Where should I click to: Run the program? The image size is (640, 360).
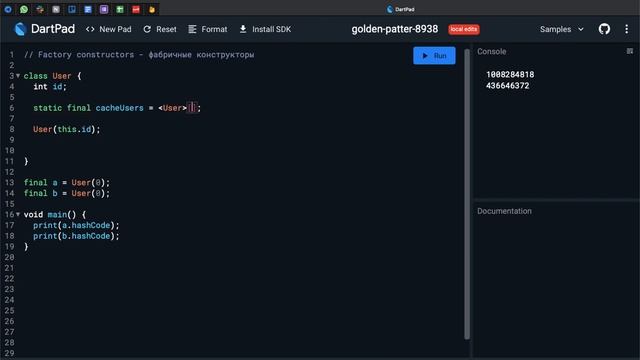[x=434, y=56]
